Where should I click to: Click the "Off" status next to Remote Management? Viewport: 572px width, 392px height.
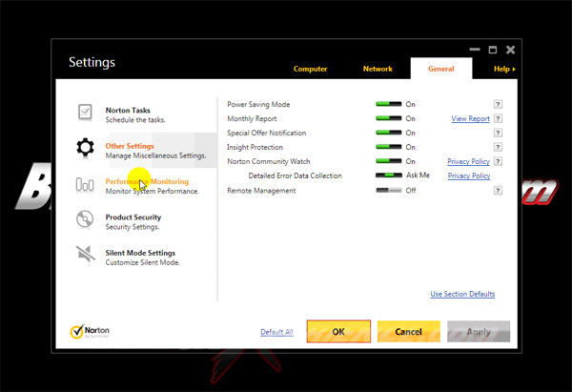(411, 191)
